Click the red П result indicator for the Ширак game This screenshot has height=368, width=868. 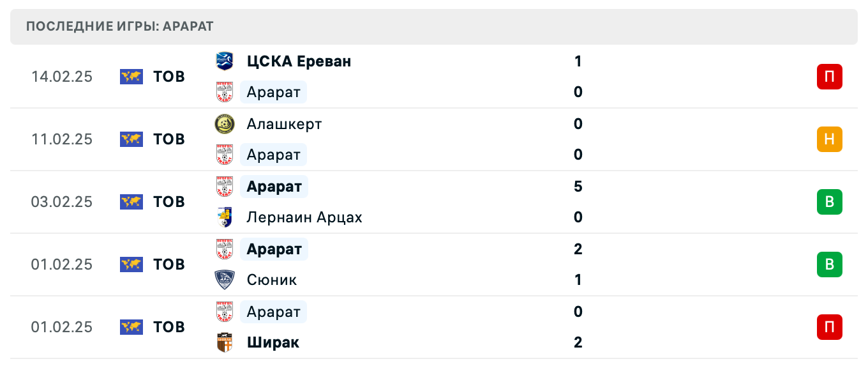coord(829,327)
